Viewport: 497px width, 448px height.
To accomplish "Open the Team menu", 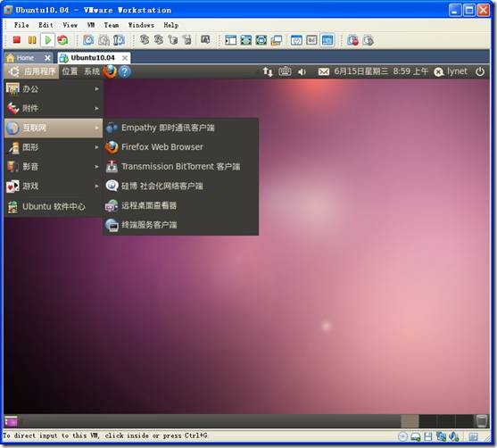I will (x=112, y=25).
